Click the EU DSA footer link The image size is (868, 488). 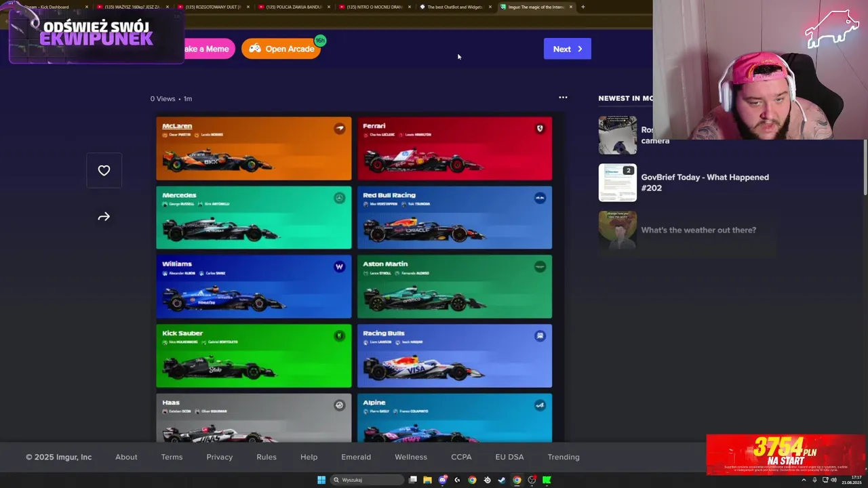509,457
